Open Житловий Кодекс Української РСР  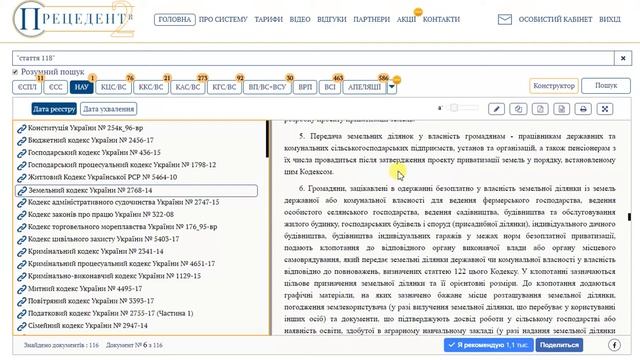[x=102, y=177]
